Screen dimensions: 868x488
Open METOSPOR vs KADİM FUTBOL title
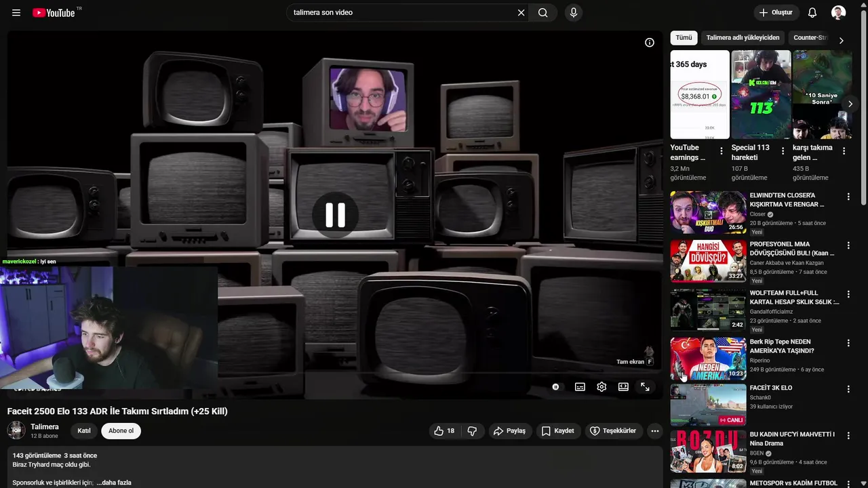(x=793, y=483)
